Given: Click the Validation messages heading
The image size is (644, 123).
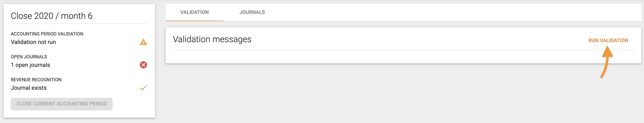Looking at the screenshot, I should [212, 39].
